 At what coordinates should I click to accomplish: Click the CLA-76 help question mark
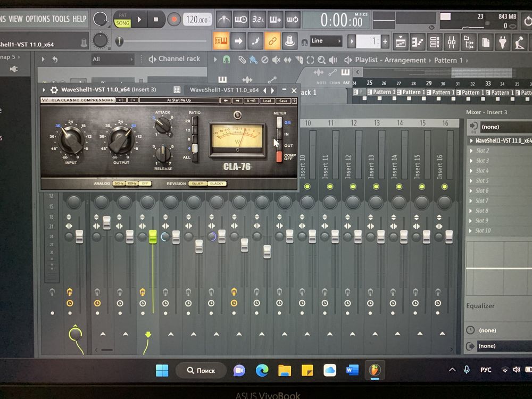pyautogui.click(x=295, y=101)
